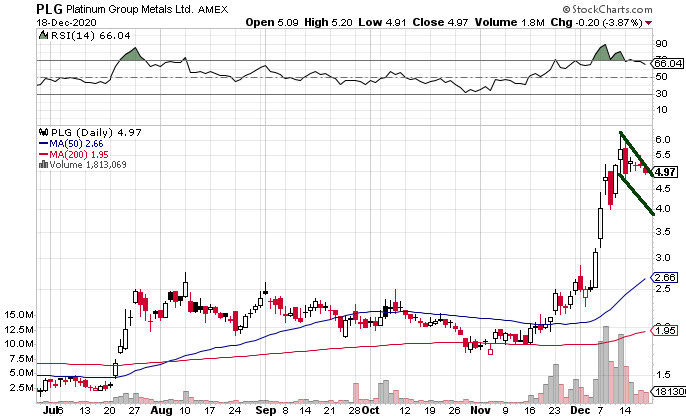
Task: Click the chart date 18-Dec-2020
Action: [66, 23]
